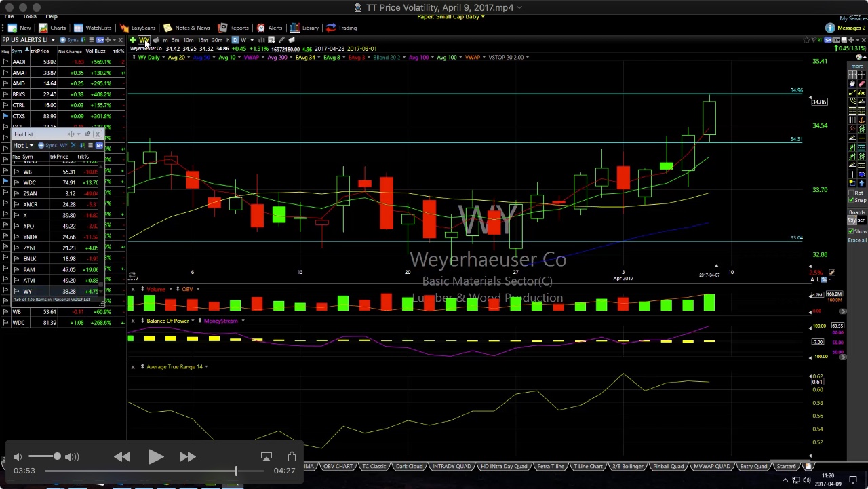Select the Weekly W timeframe
The image size is (868, 489).
243,40
